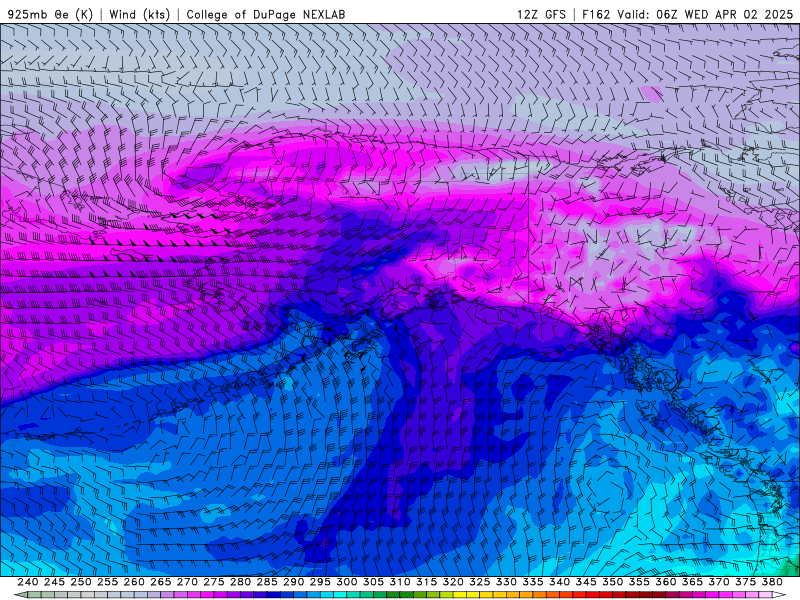This screenshot has width=800, height=600.
Task: Click the 360 value on color scale
Action: point(666,582)
